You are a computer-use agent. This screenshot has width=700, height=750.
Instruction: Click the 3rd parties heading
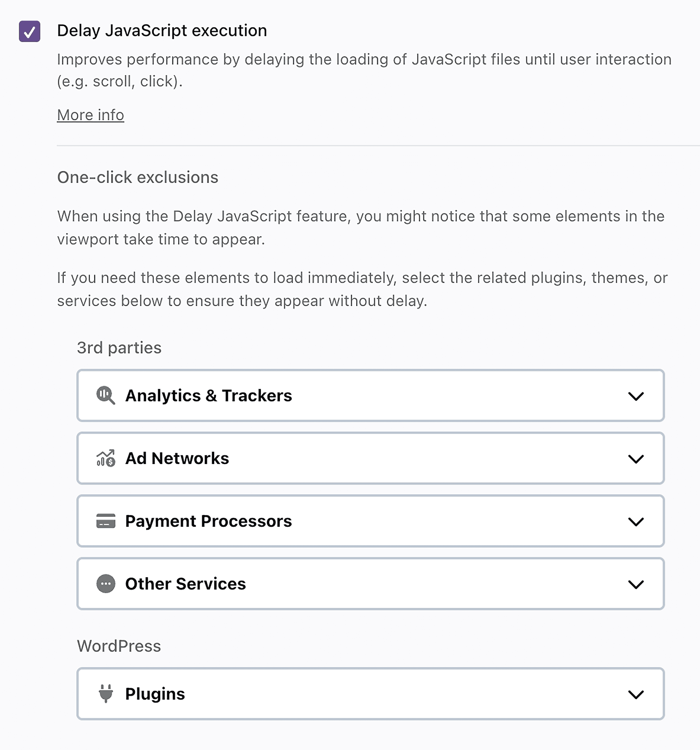pyautogui.click(x=119, y=348)
